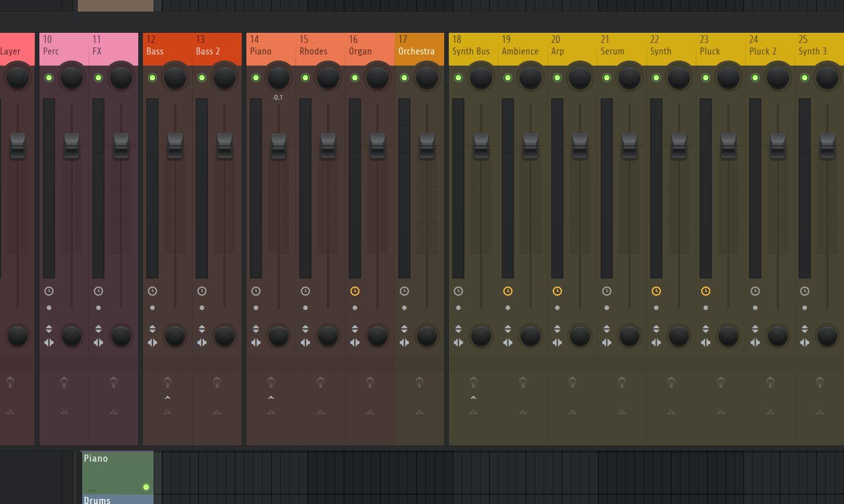
Task: Select the Bass 2 track header
Action: [217, 49]
